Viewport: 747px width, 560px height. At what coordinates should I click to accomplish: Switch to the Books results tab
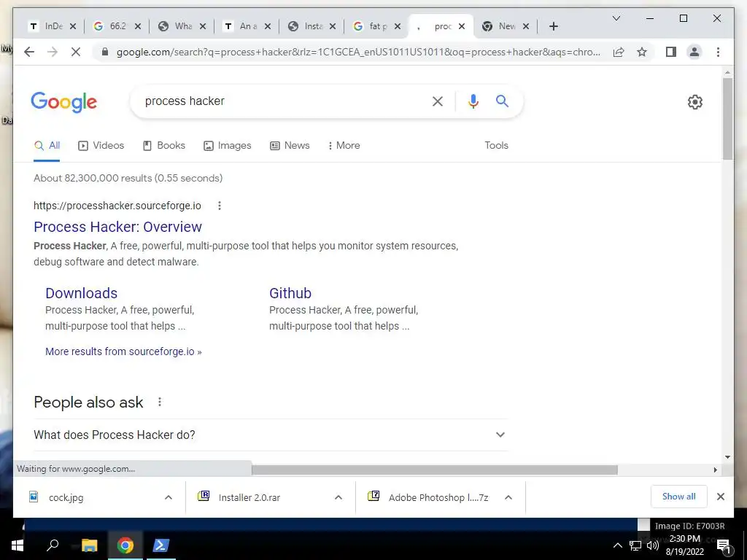pos(164,145)
